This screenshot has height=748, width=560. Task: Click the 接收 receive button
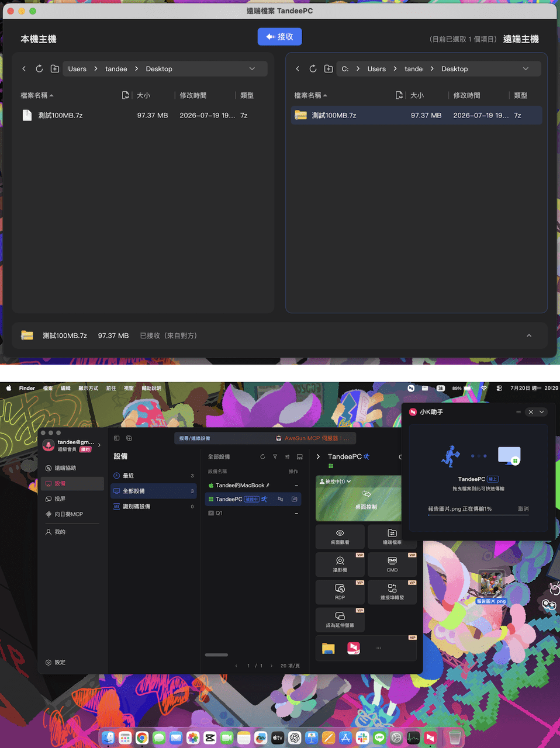[279, 37]
